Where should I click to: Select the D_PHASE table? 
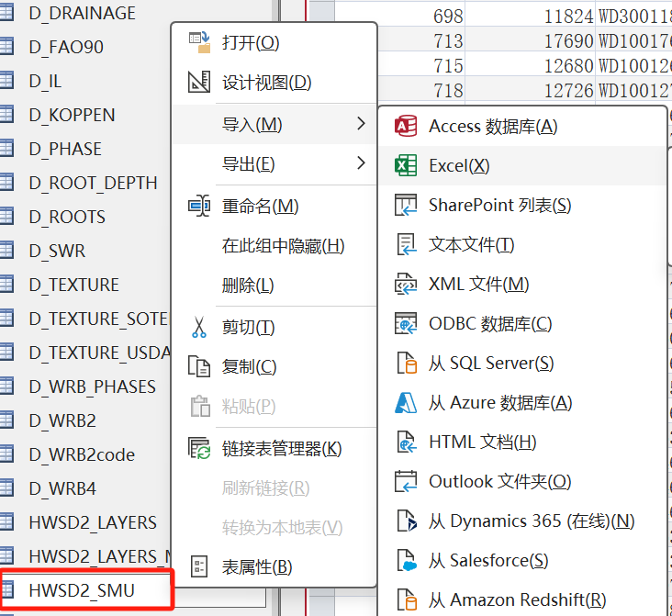pyautogui.click(x=65, y=149)
